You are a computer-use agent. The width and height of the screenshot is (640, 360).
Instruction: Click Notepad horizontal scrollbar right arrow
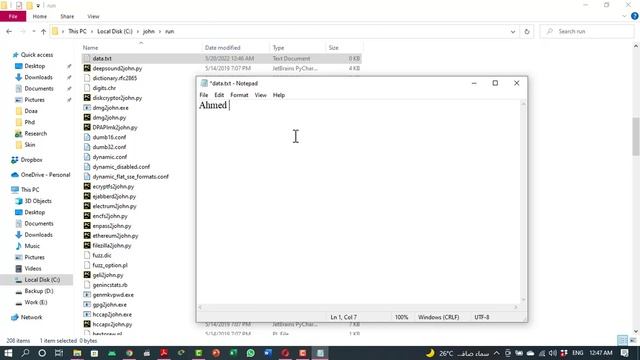tap(516, 307)
